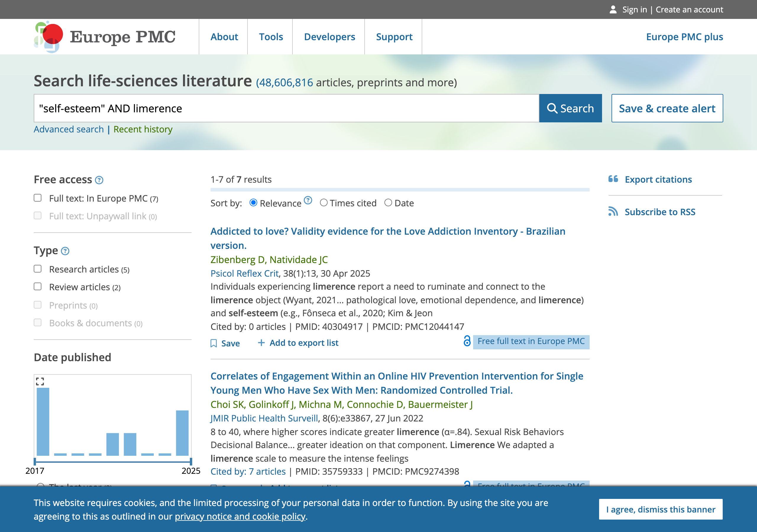Click the Europe PMC logo
Image resolution: width=757 pixels, height=532 pixels.
pyautogui.click(x=105, y=37)
